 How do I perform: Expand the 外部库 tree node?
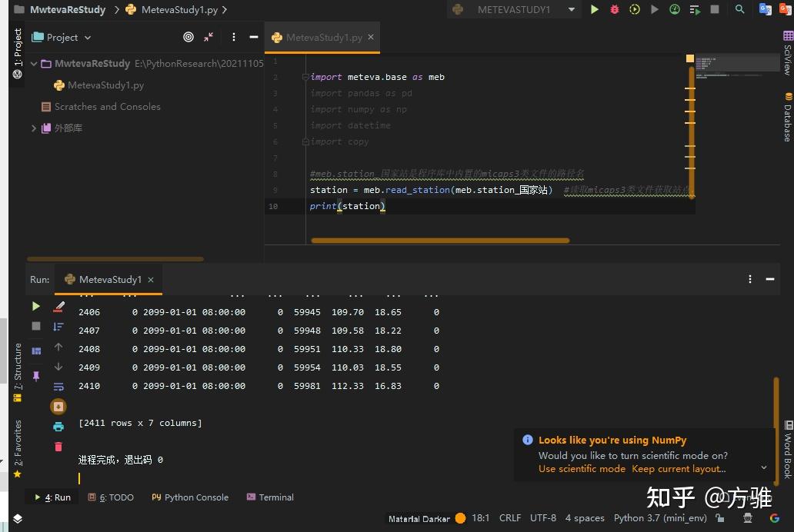(x=34, y=128)
